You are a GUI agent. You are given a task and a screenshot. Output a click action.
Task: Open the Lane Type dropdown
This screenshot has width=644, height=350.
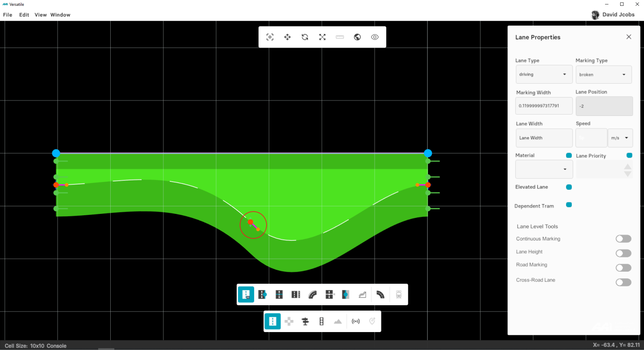(x=544, y=75)
